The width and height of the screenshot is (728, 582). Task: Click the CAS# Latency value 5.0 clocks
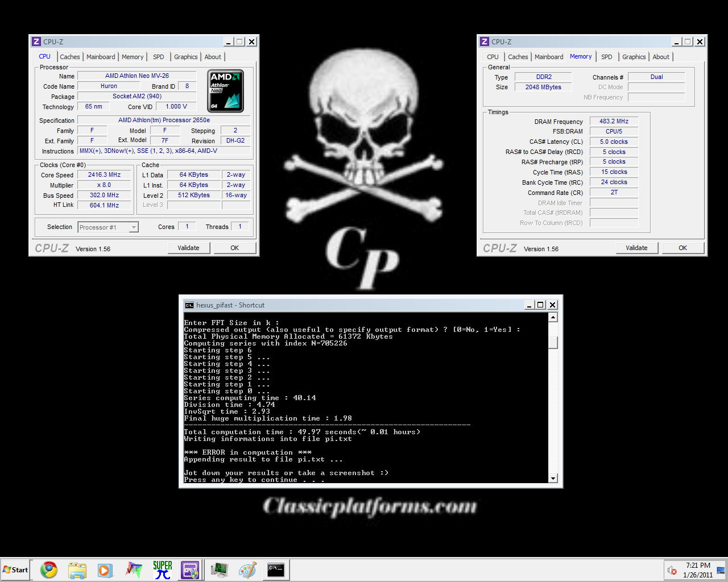tap(614, 142)
